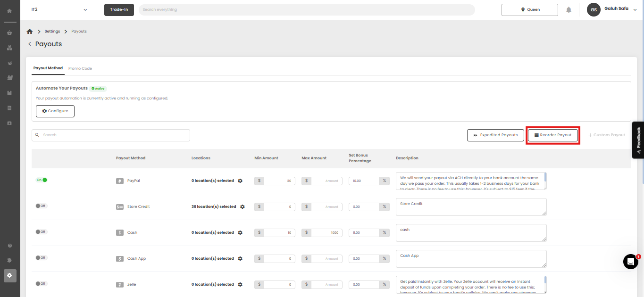Open the puzzle piece integrations sidebar icon

(9, 260)
